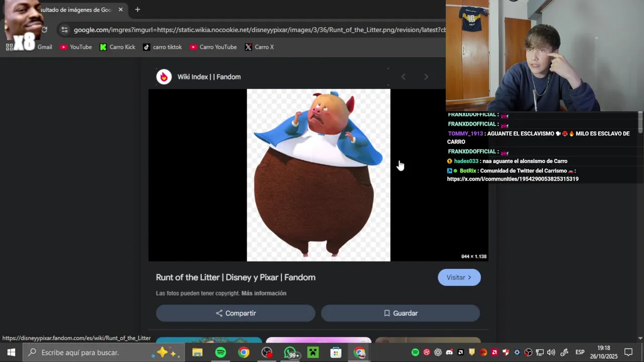The height and width of the screenshot is (362, 644).
Task: Open the YouTube bookmark
Action: point(76,47)
